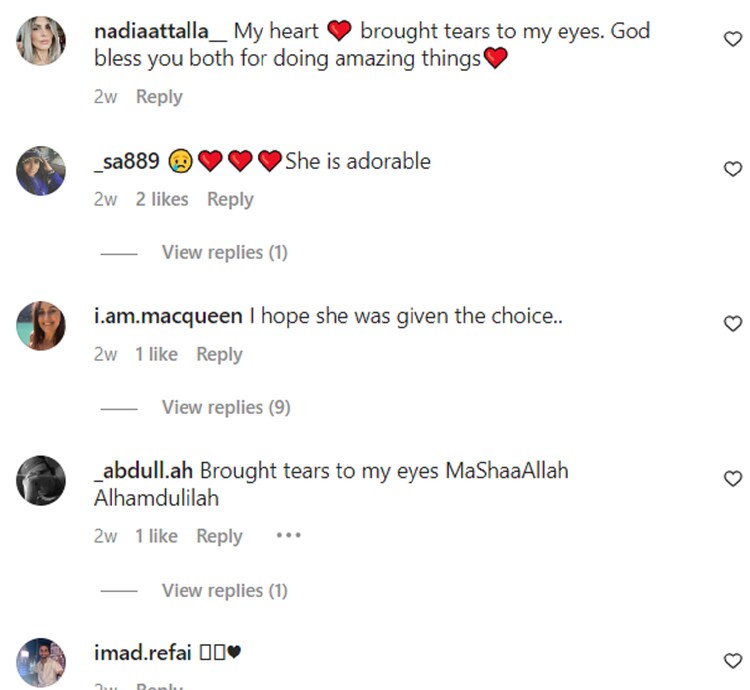Open _sa889's profile avatar
The height and width of the screenshot is (690, 750).
pos(41,171)
